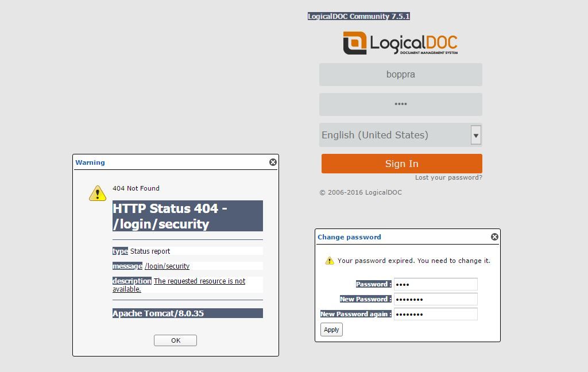Image resolution: width=588 pixels, height=372 pixels.
Task: Click the type label in Warning dialog
Action: click(121, 251)
